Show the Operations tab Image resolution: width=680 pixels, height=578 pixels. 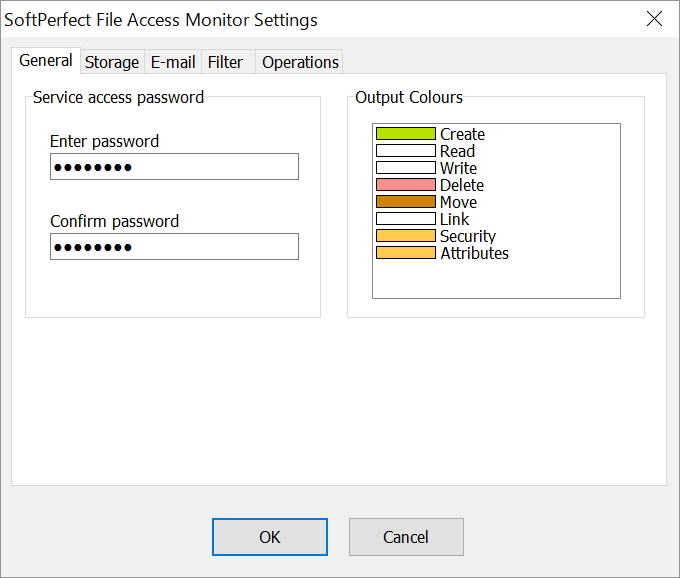click(300, 62)
